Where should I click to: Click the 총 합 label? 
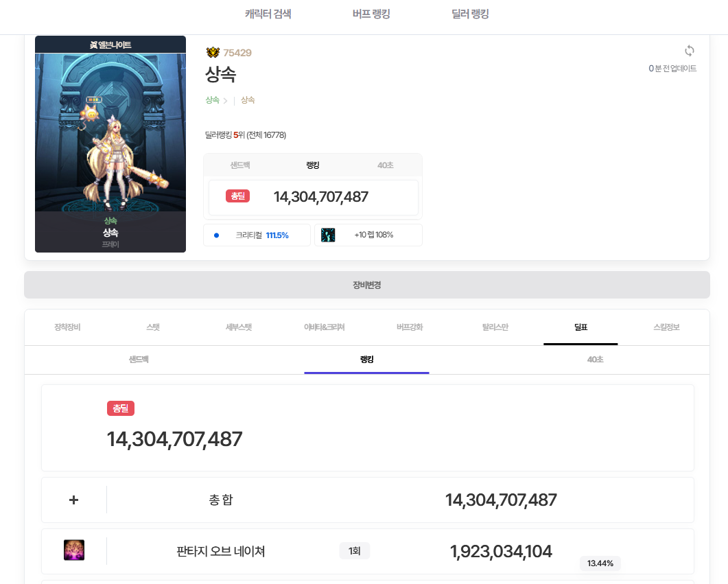tap(220, 500)
